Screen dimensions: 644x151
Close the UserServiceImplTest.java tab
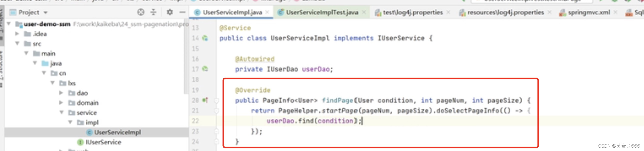point(364,12)
